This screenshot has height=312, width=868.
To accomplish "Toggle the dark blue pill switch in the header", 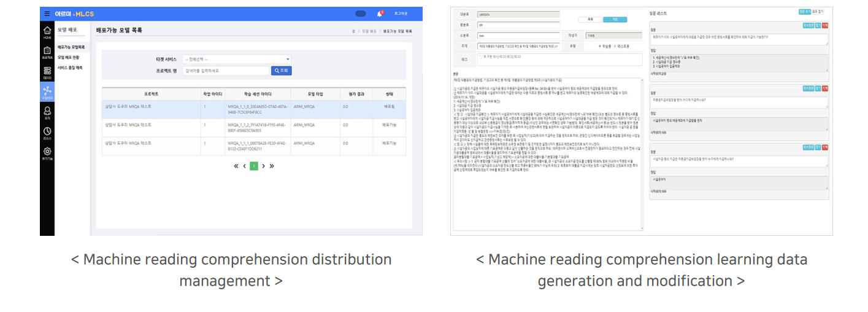I will pos(361,14).
